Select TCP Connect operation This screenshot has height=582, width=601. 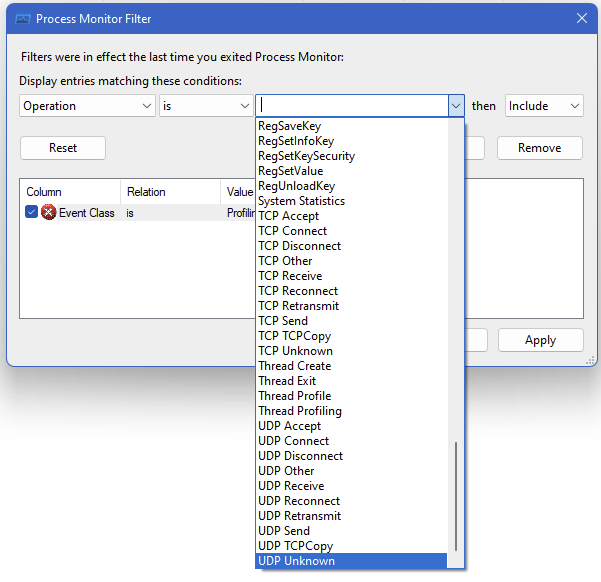point(351,230)
